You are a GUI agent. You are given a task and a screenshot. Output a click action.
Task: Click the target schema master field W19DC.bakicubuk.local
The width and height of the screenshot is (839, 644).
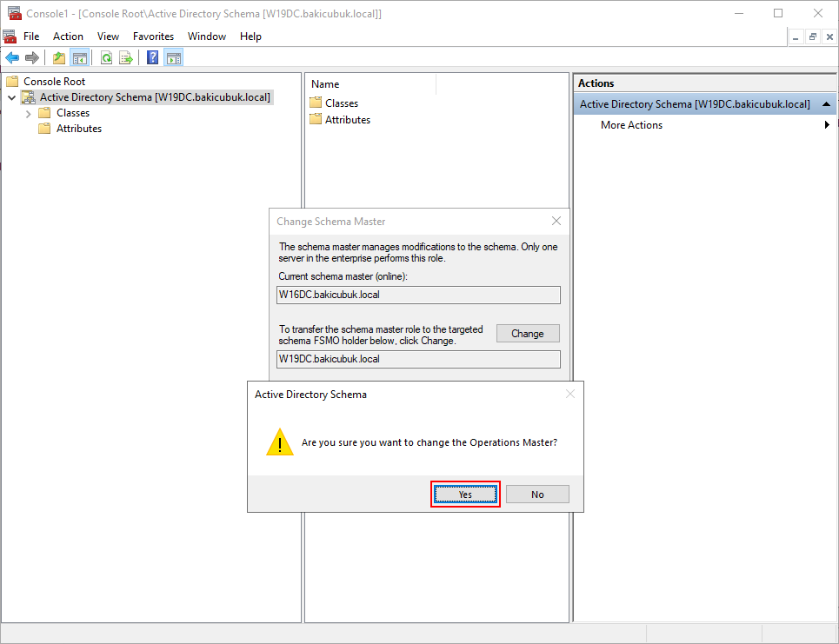click(x=418, y=359)
